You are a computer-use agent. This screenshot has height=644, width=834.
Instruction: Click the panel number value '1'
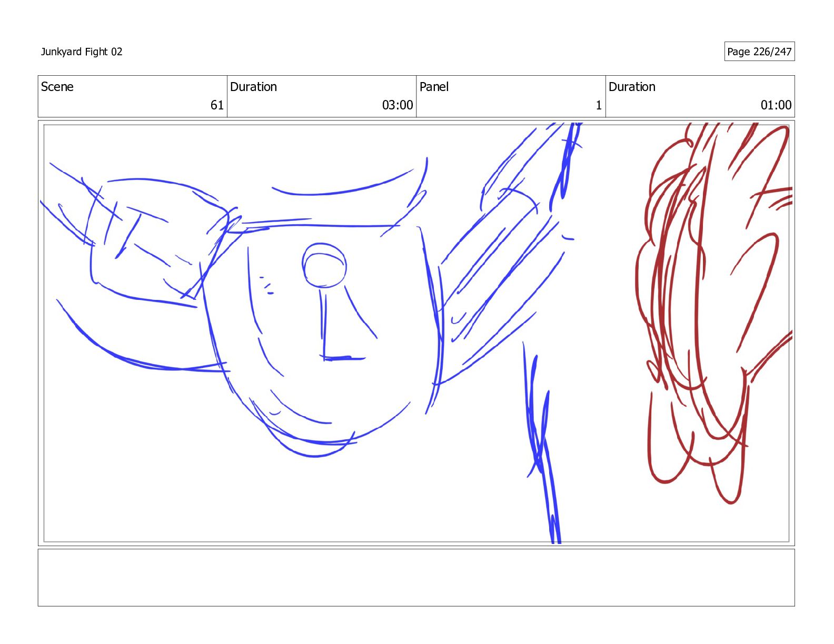[599, 105]
